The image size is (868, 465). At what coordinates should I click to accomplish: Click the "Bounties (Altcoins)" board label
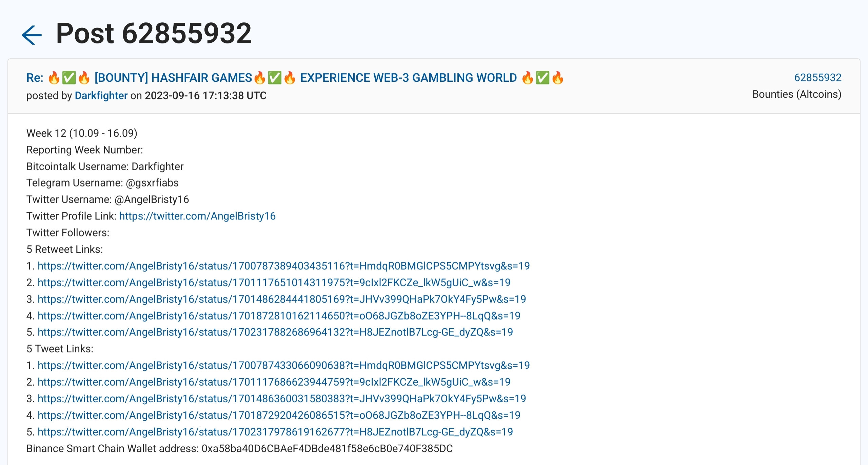coord(797,94)
